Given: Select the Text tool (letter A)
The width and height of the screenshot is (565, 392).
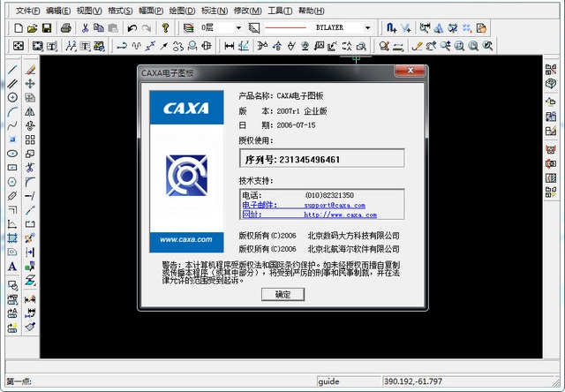Looking at the screenshot, I should [12, 266].
